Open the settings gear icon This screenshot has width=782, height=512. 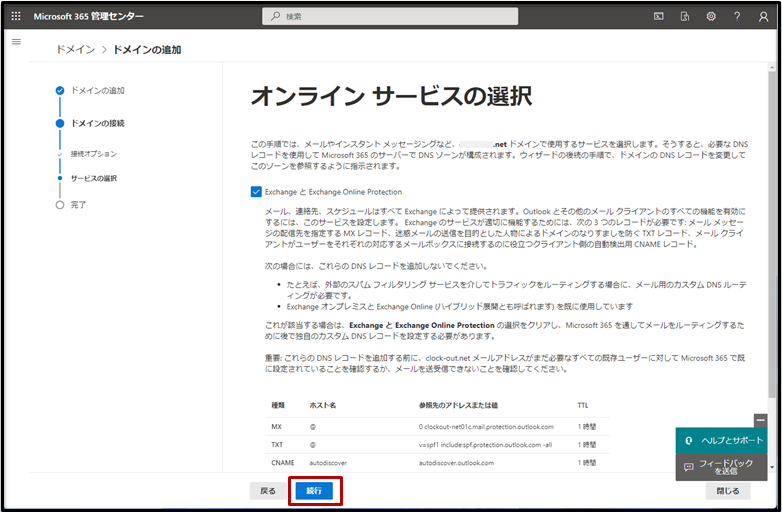pos(711,16)
